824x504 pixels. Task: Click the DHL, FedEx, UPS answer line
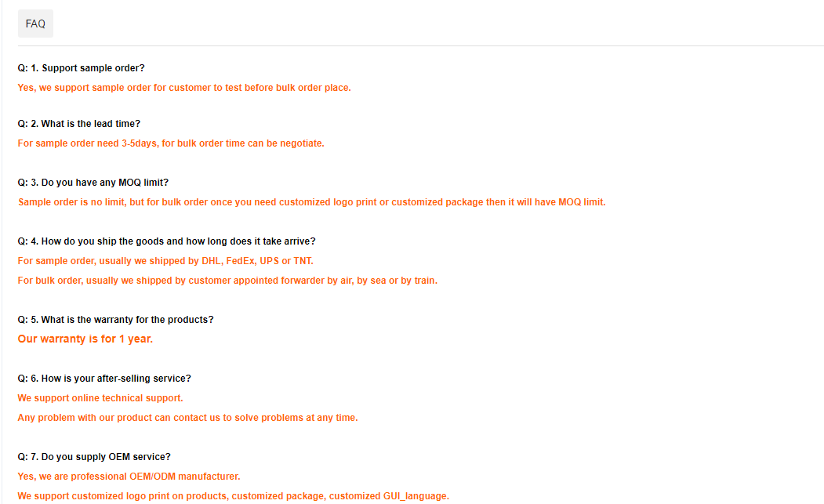pyautogui.click(x=165, y=261)
